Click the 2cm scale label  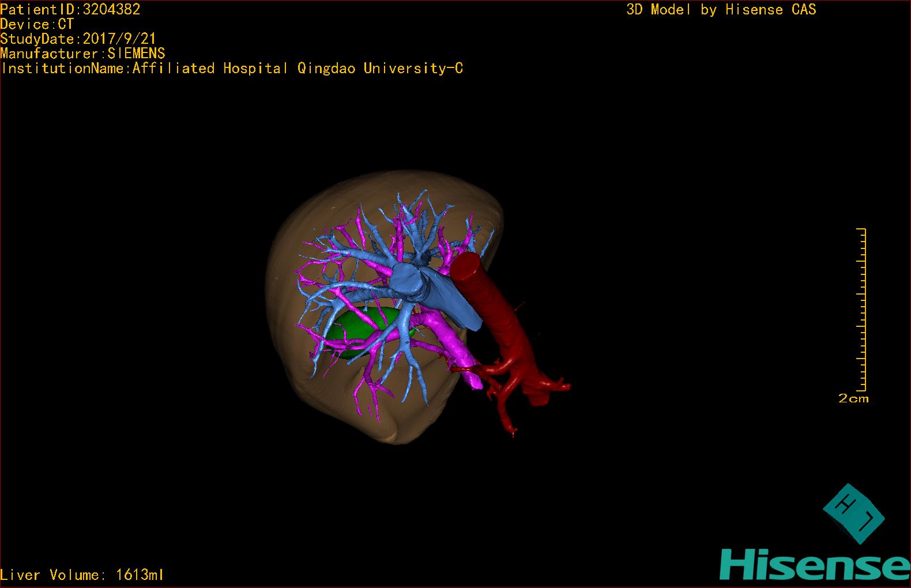pos(853,398)
